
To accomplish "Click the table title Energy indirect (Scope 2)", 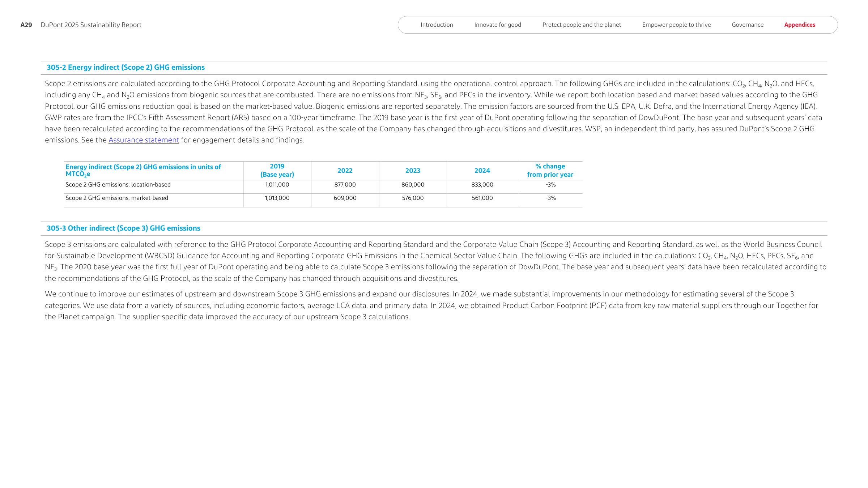I will click(x=143, y=171).
